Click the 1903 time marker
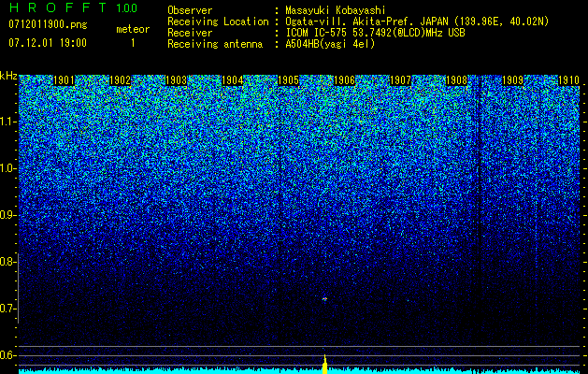Screen dimensions: 588x374 177,80
